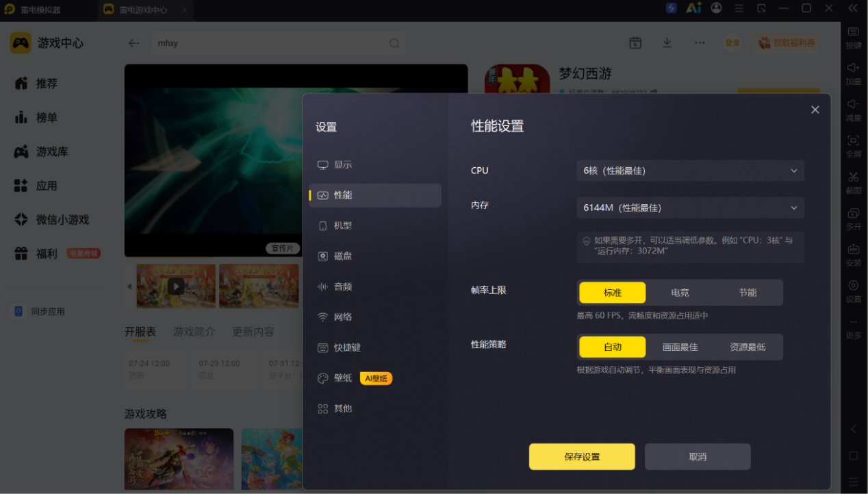The image size is (868, 494).
Task: Open the 壁纸 wallpaper settings tab
Action: [375, 378]
